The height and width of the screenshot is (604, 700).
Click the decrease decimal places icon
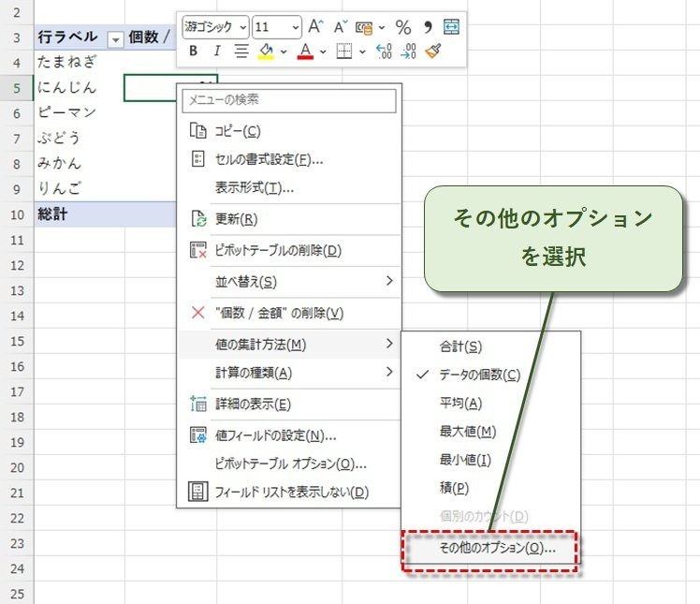[408, 51]
